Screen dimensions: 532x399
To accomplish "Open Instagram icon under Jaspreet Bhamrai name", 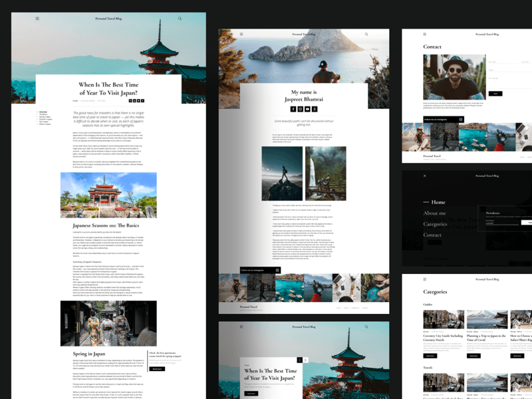I will pyautogui.click(x=301, y=109).
